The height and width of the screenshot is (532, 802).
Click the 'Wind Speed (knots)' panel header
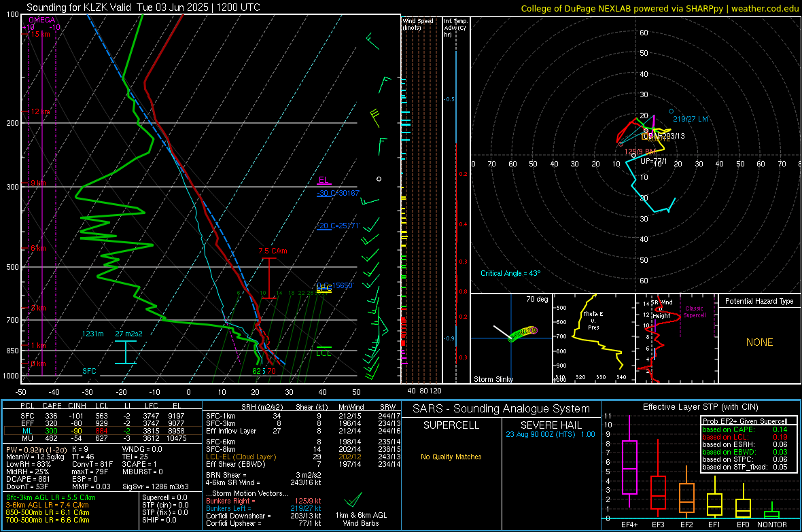click(418, 24)
